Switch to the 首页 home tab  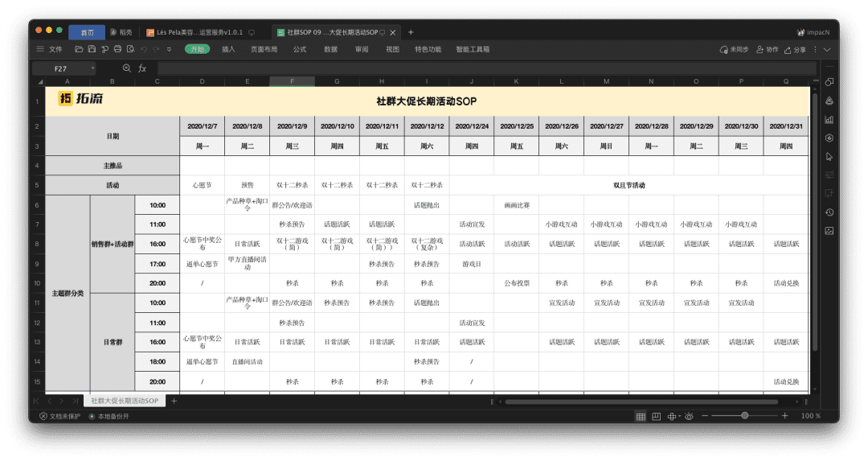(x=87, y=32)
